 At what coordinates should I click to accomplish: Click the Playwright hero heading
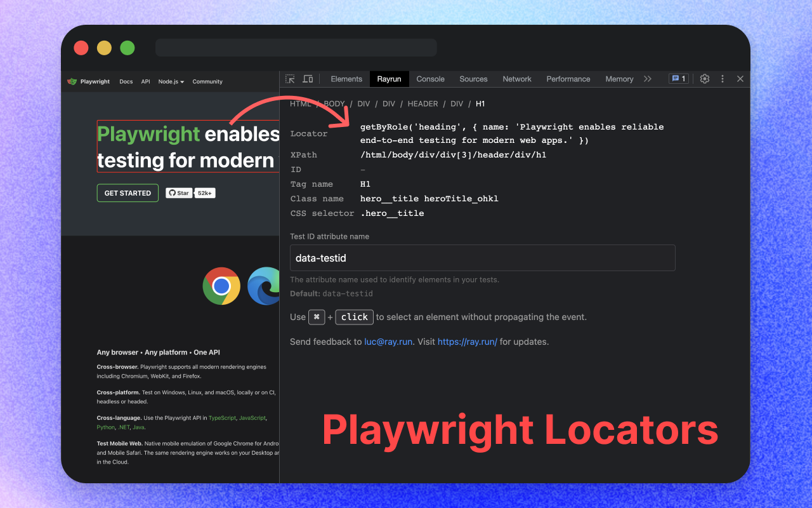coord(188,147)
